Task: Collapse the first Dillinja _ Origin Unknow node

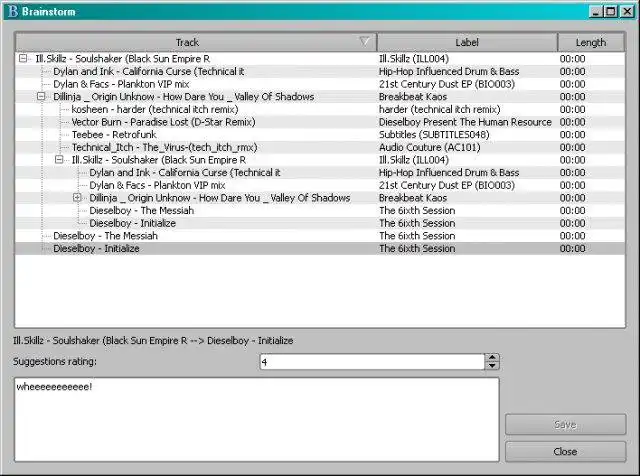Action: (x=41, y=96)
